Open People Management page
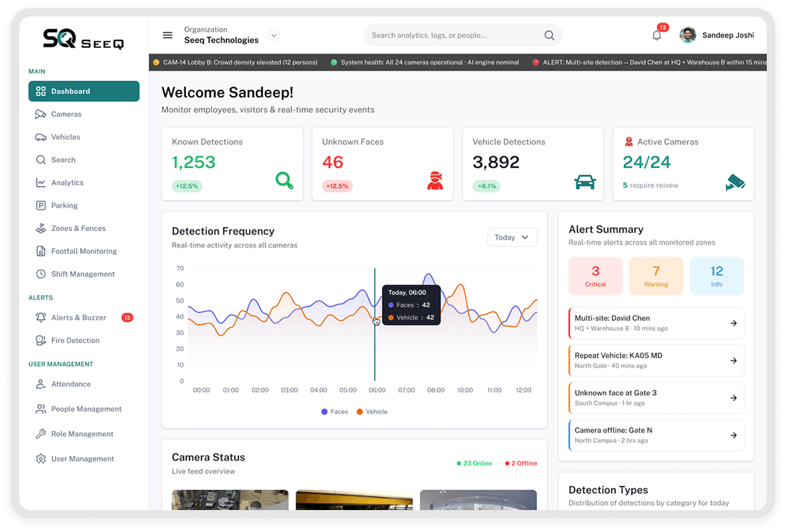 [x=86, y=409]
